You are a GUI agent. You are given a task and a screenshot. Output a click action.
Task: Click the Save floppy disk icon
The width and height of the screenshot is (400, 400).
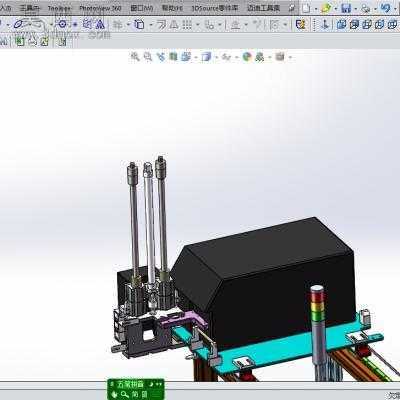pos(346,8)
